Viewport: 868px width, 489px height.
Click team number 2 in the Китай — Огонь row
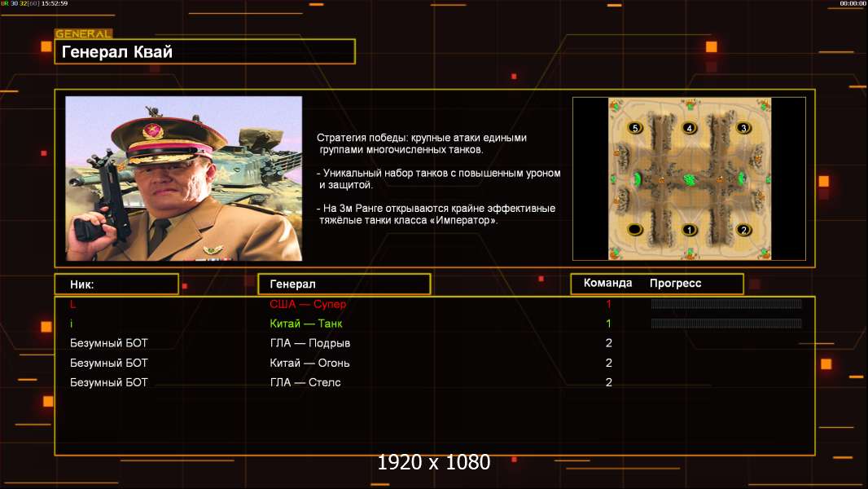tap(609, 363)
